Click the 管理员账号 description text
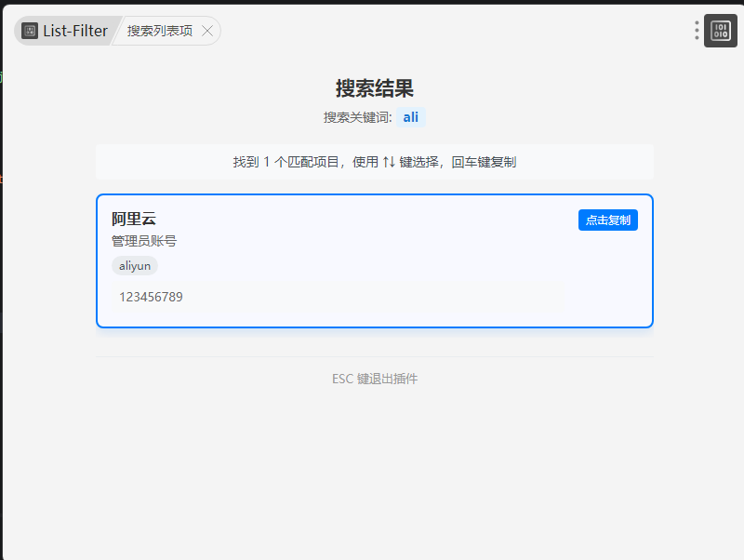Image resolution: width=744 pixels, height=560 pixels. pos(144,241)
